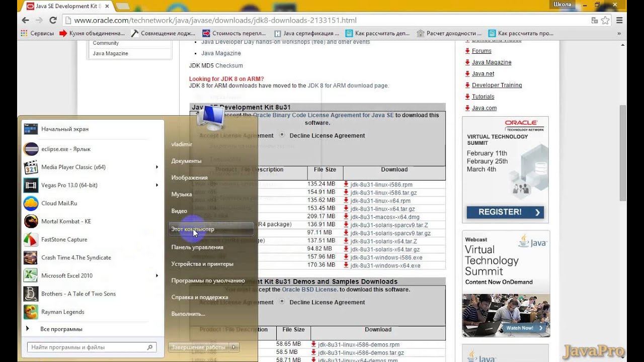Click the translate icon in address bar
Viewport: 644px width, 362px height.
coord(594,21)
